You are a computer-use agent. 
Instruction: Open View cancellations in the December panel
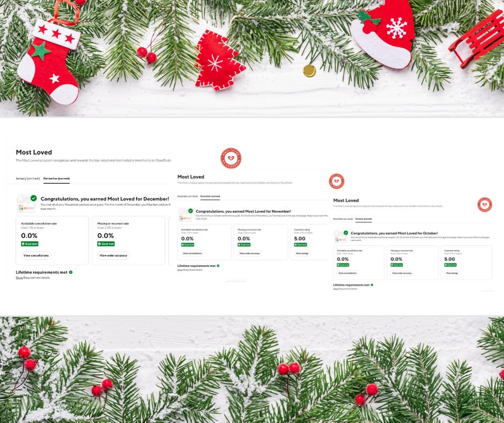click(36, 256)
